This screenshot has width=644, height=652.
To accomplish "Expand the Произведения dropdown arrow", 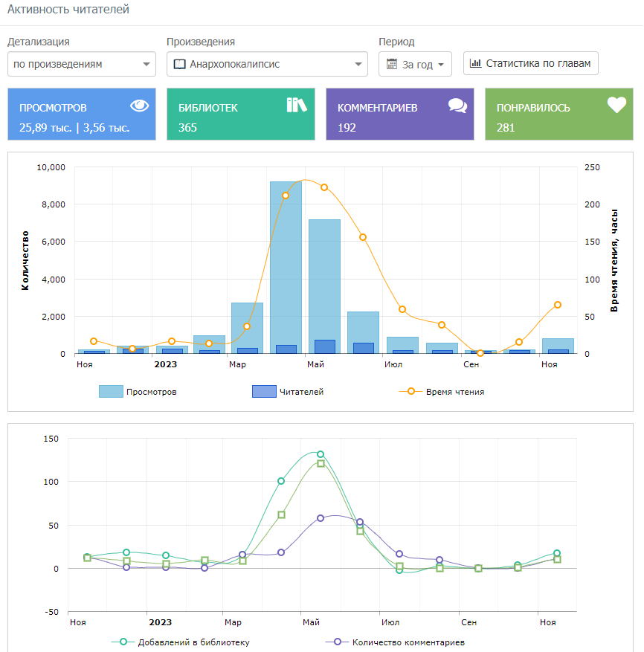I will click(359, 64).
